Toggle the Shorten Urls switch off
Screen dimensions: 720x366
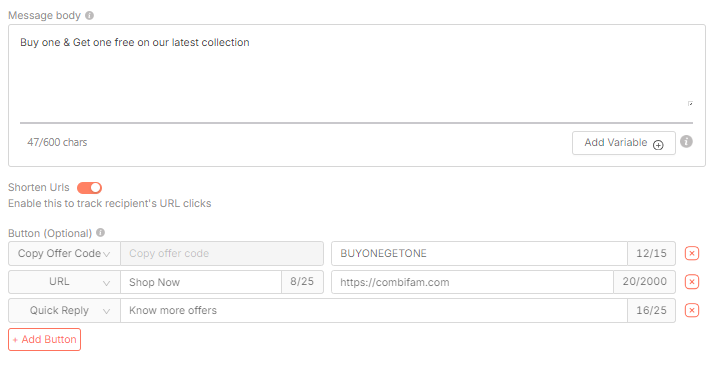89,187
